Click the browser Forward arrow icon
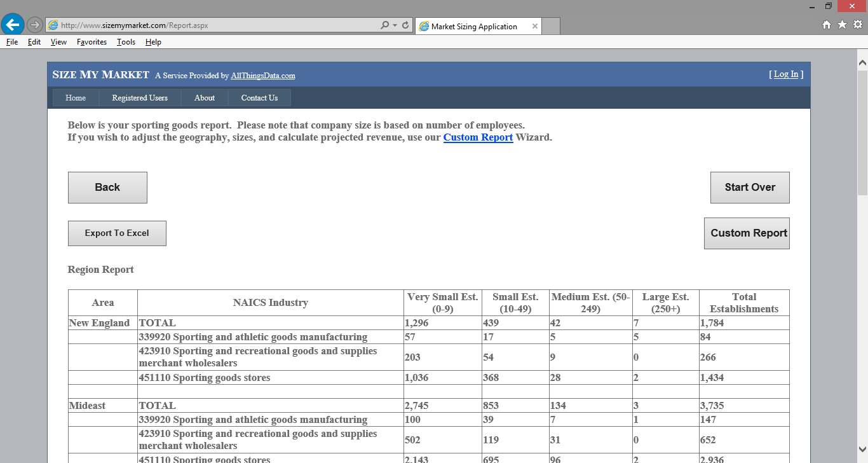This screenshot has height=463, width=868. pos(34,25)
